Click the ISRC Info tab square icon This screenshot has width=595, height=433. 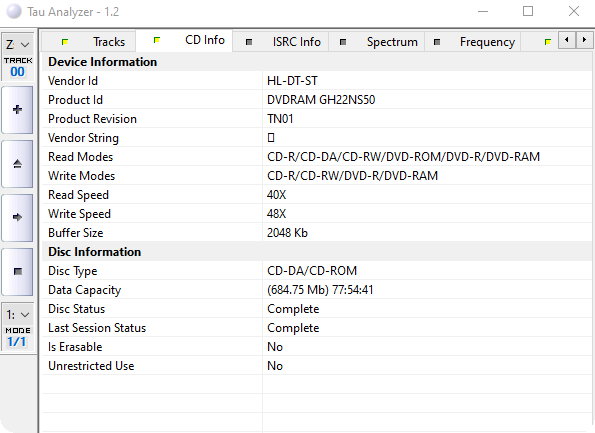point(249,42)
